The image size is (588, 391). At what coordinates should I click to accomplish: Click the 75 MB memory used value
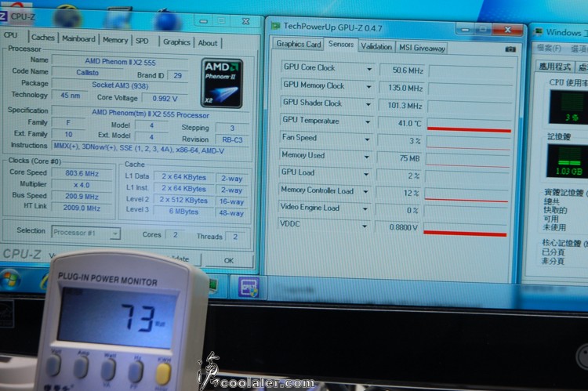[x=399, y=158]
